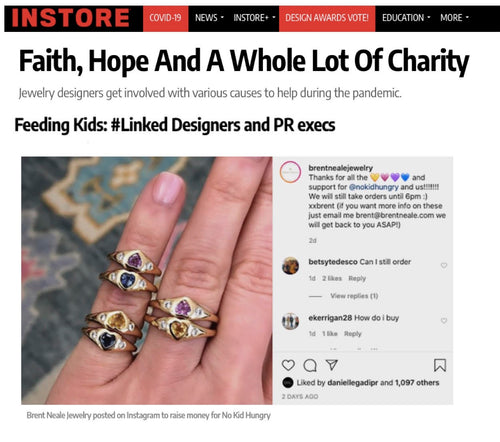Open brentnealejewelry profile avatar
The width and height of the screenshot is (500, 442).
pyautogui.click(x=290, y=172)
